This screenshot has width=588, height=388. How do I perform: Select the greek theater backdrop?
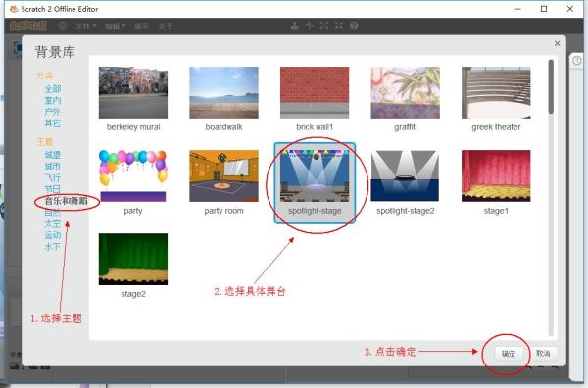pos(496,93)
